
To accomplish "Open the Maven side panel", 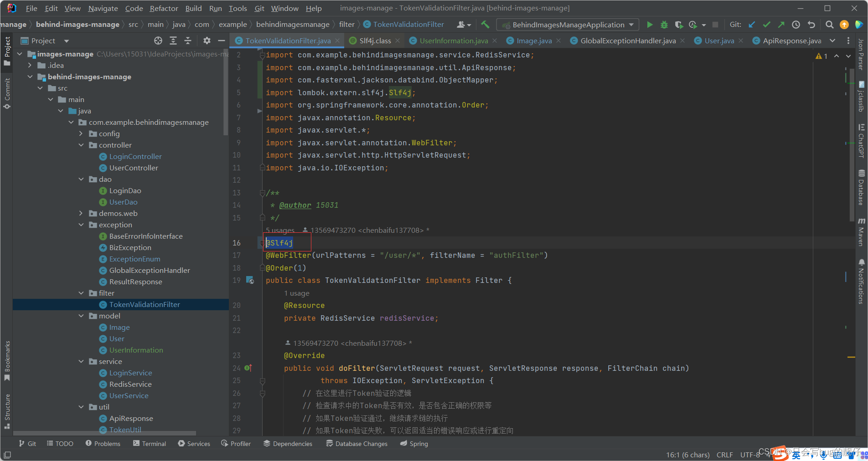I will (861, 231).
